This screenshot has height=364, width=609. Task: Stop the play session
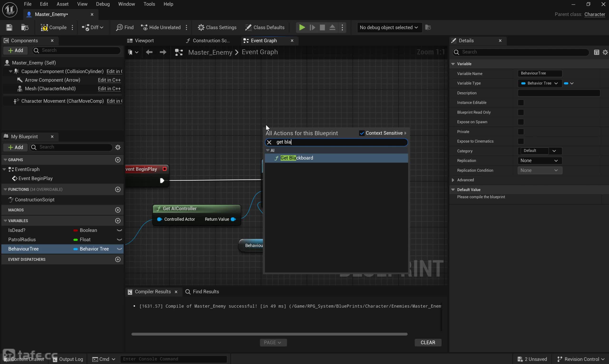[322, 27]
